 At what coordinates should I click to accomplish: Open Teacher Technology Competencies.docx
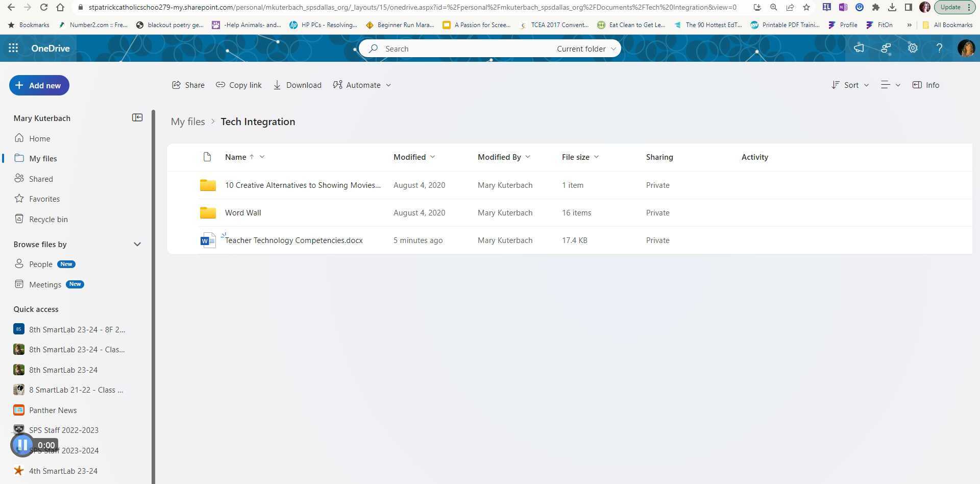click(294, 240)
